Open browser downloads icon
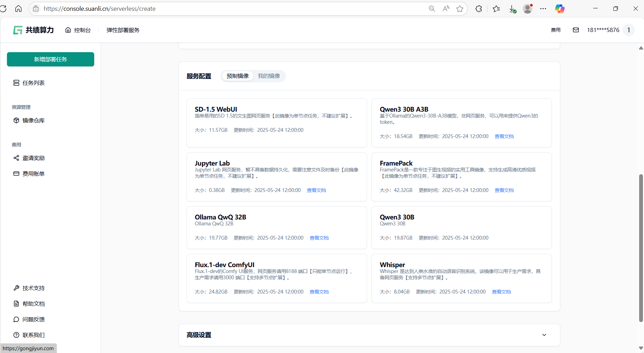The width and height of the screenshot is (644, 353). click(x=512, y=9)
